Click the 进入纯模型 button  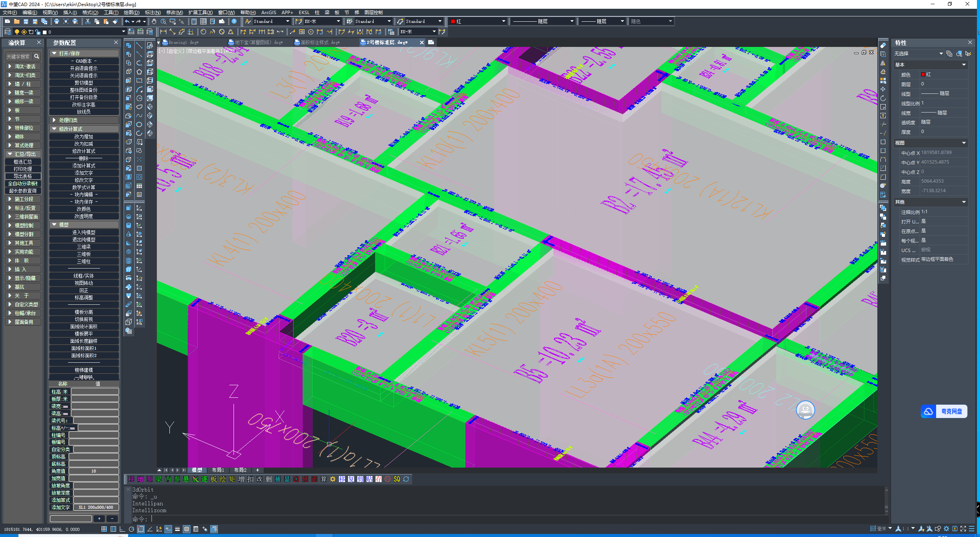[84, 232]
